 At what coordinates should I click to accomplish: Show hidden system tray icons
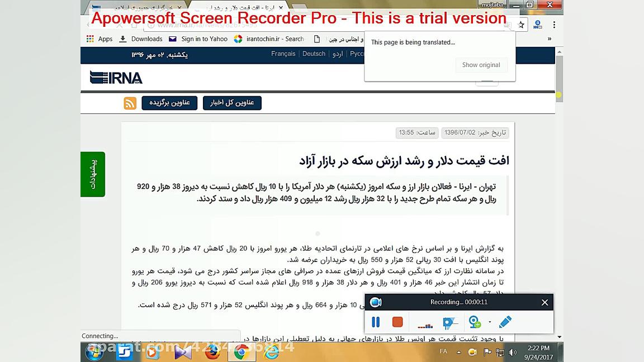459,352
